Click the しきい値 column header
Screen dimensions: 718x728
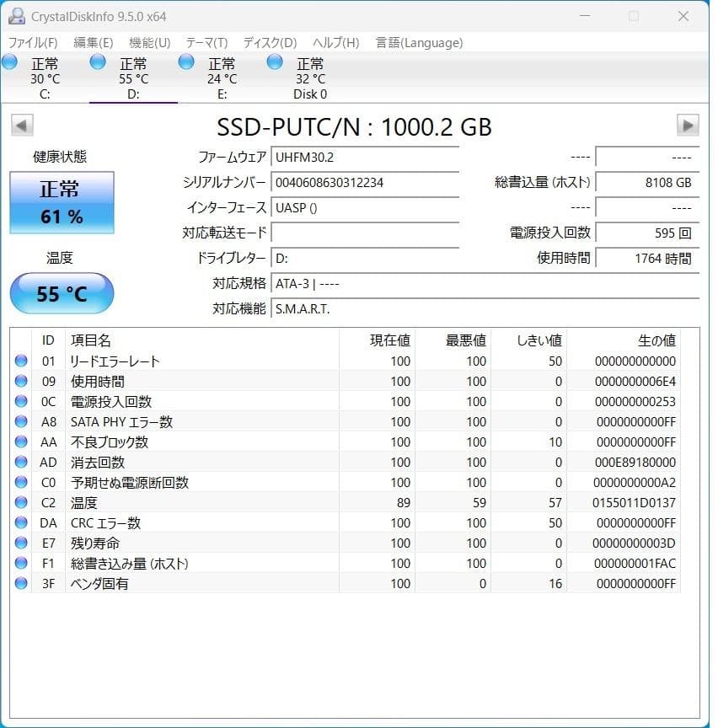(528, 340)
